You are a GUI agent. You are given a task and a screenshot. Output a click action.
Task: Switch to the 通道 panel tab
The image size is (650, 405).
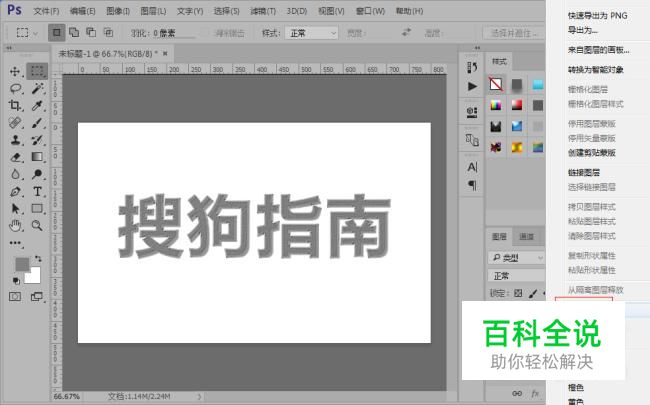[526, 236]
